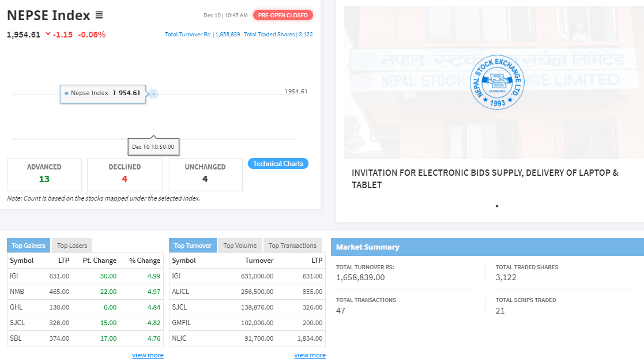Click the Dec 10 | 10:45 AM timestamp
Screen dimensions: 644x362
[225, 15]
